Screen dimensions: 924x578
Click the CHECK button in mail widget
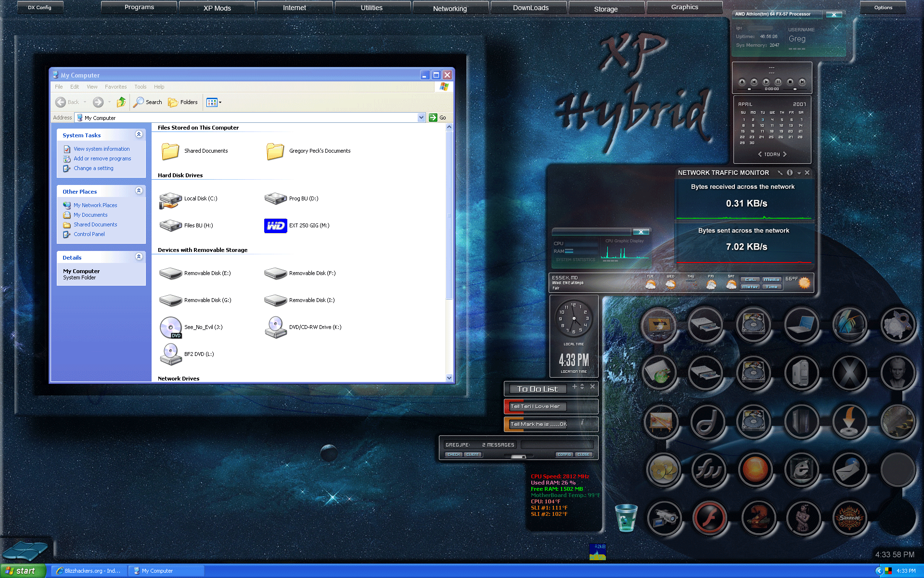point(454,454)
